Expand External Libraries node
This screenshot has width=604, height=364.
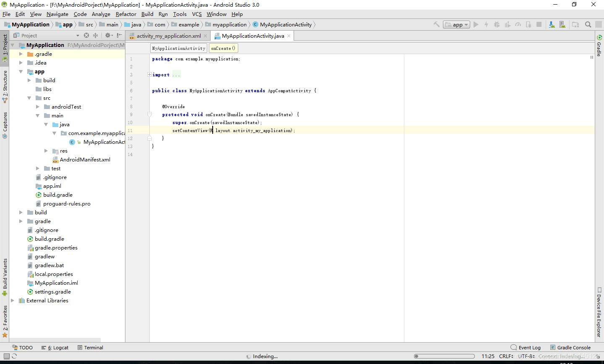click(12, 301)
